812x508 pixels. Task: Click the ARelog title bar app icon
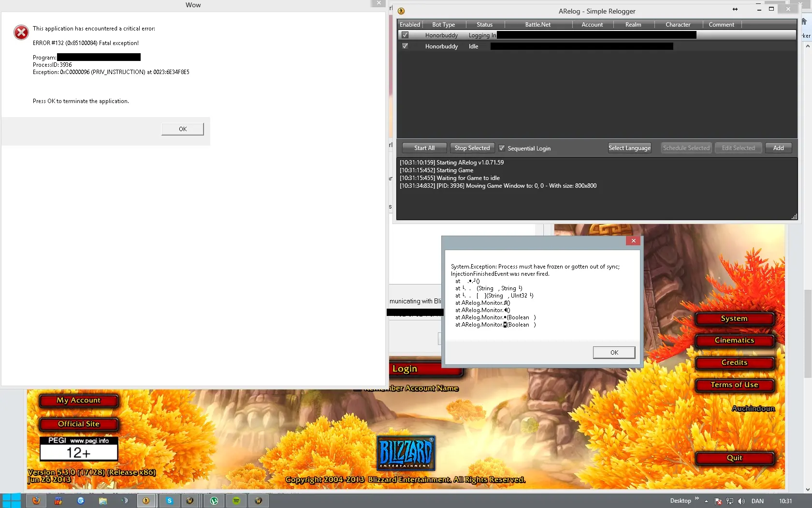[401, 11]
